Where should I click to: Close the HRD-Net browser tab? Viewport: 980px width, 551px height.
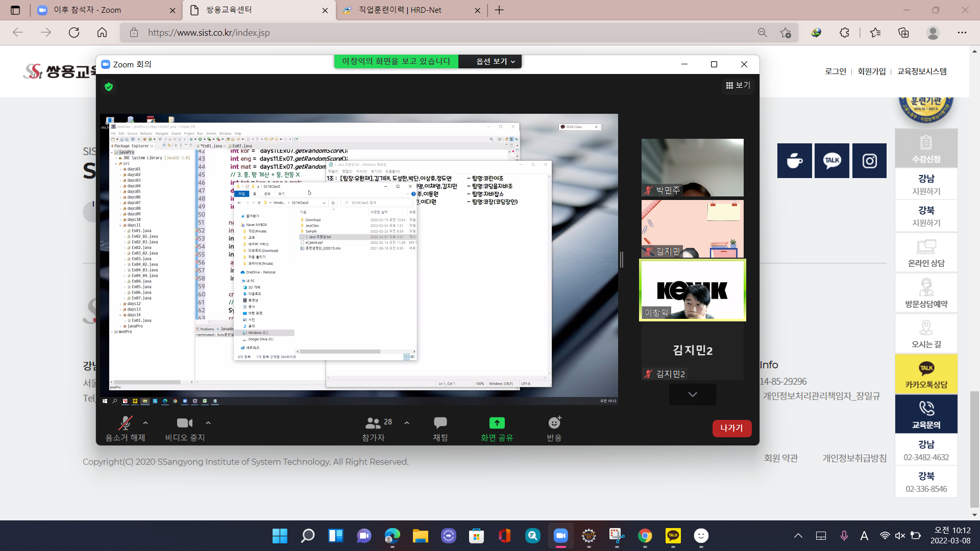pyautogui.click(x=477, y=10)
